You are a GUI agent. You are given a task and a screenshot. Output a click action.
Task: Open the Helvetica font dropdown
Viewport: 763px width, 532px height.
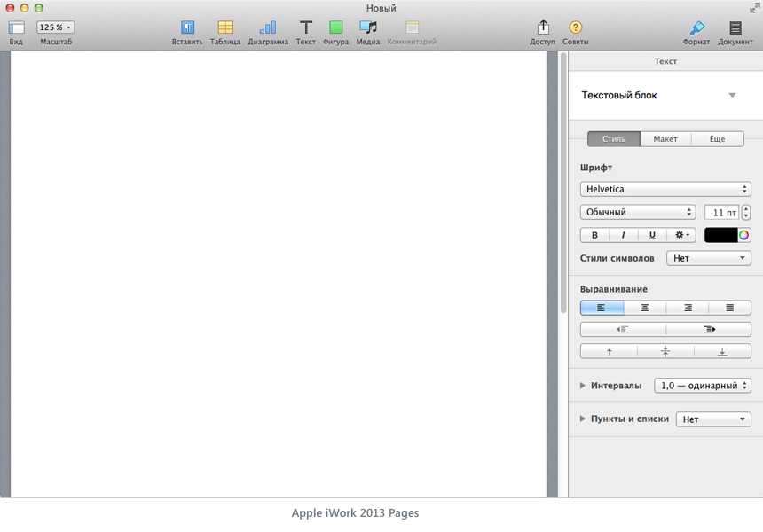[665, 189]
